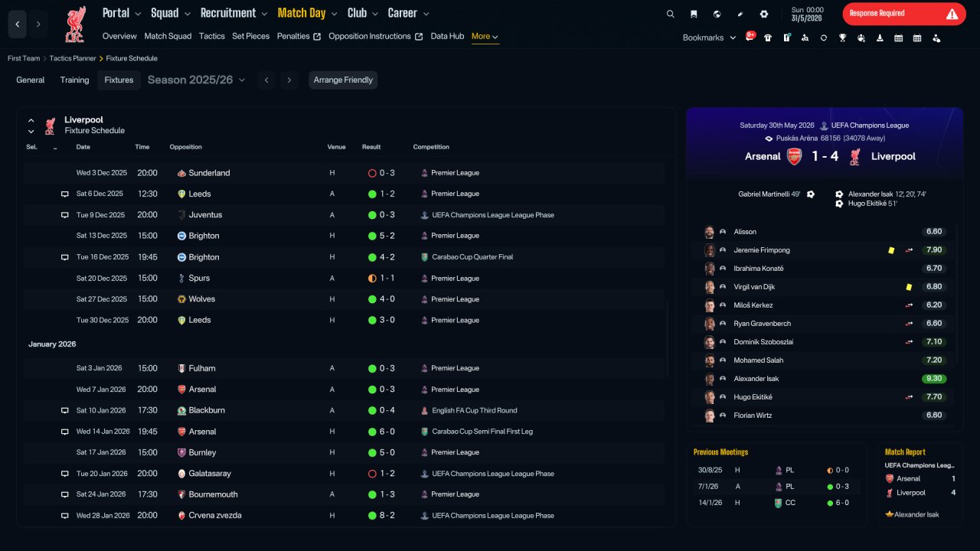Viewport: 980px width, 551px height.
Task: Expand the Career menu
Action: tap(409, 13)
